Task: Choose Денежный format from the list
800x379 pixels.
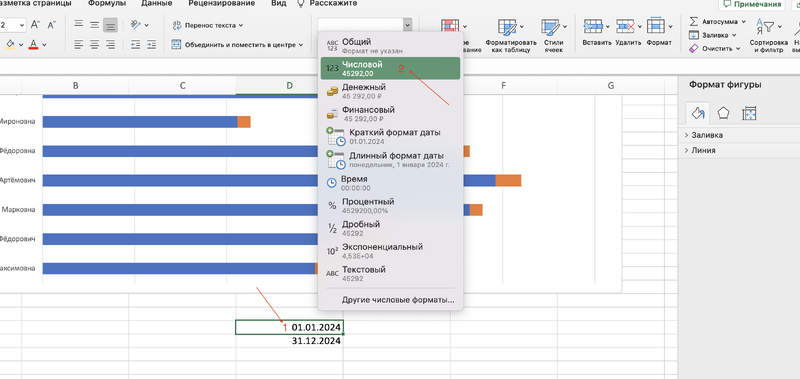Action: [x=390, y=91]
